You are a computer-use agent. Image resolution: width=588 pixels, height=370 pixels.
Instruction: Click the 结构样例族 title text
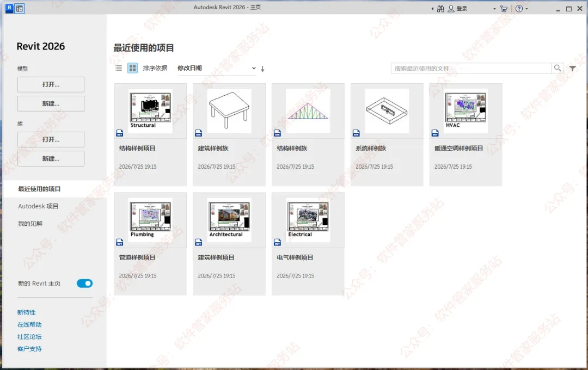(x=292, y=149)
